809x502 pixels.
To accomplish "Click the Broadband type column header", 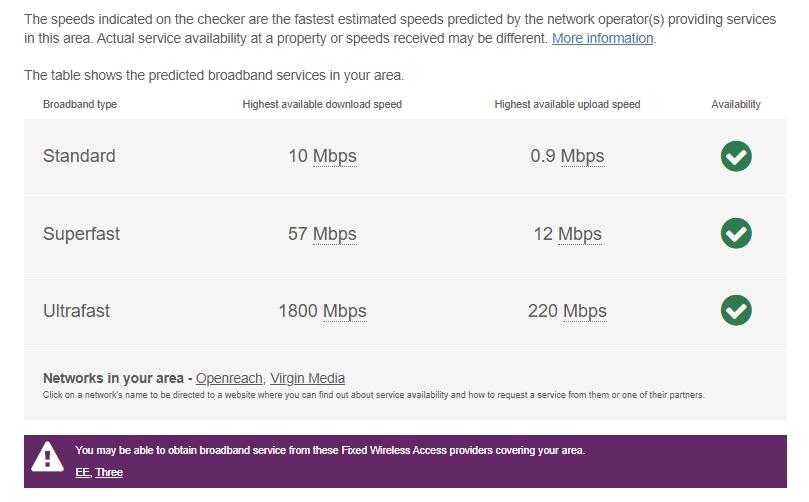I will pos(80,104).
